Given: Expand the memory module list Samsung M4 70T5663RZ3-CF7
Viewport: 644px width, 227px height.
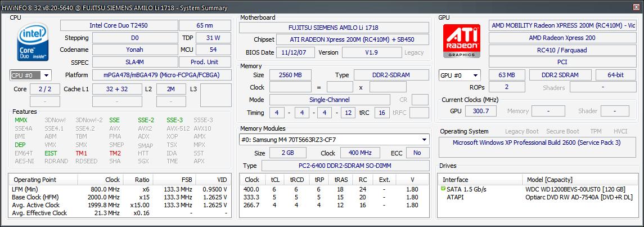Looking at the screenshot, I should (334, 139).
